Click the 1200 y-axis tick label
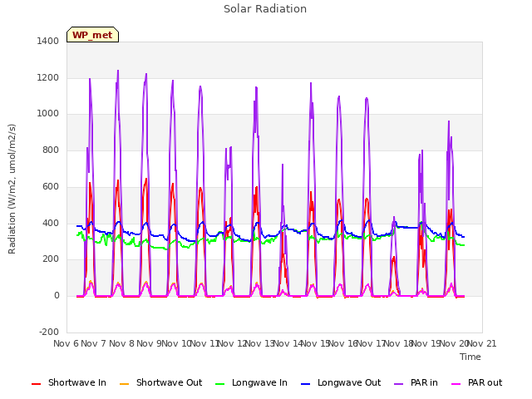The width and height of the screenshot is (532, 399). click(48, 77)
